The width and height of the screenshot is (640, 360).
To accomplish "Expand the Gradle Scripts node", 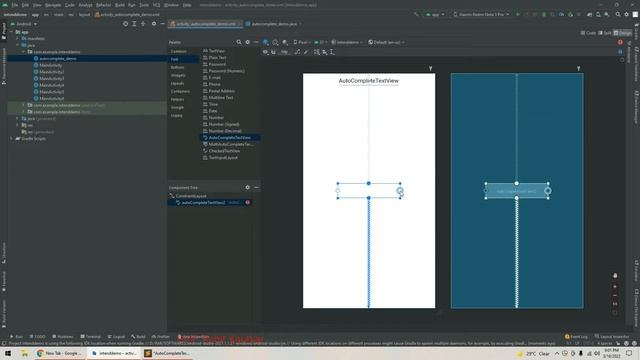I will pyautogui.click(x=11, y=138).
